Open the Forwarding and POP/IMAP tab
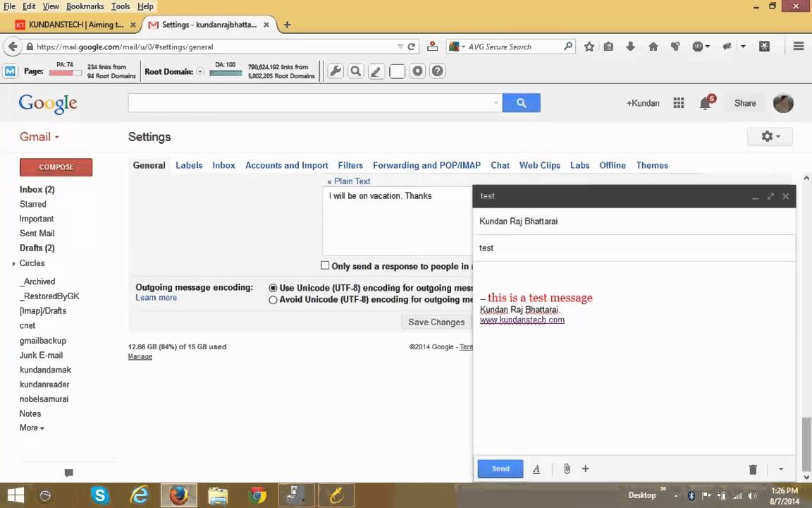Viewport: 812px width, 508px height. tap(426, 165)
